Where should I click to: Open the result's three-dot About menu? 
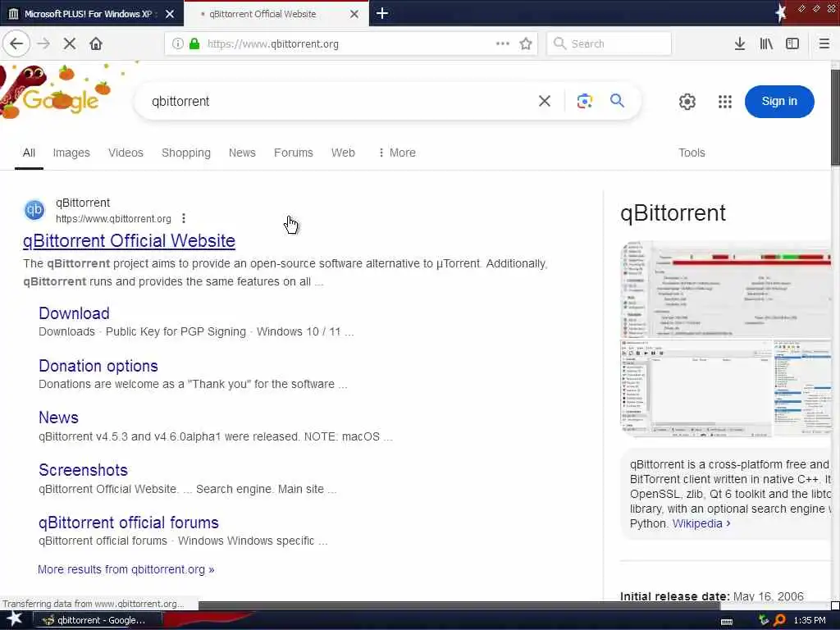point(184,218)
